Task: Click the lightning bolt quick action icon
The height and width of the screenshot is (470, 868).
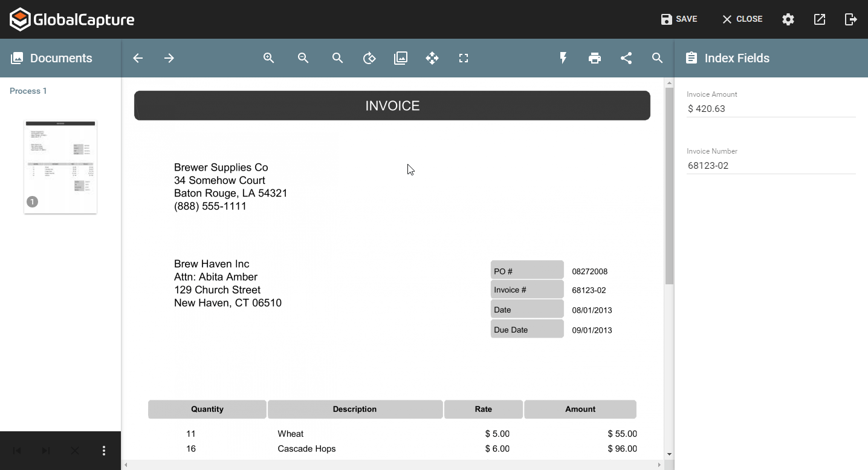Action: pos(563,58)
